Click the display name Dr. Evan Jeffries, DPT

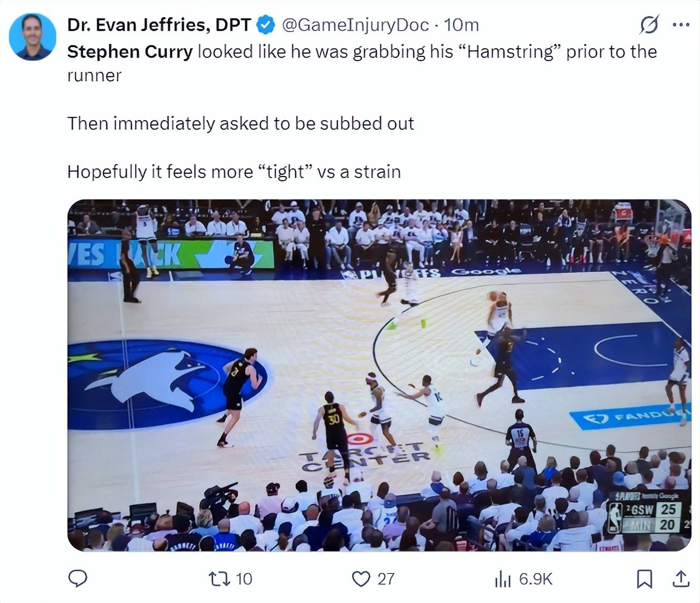tap(159, 25)
